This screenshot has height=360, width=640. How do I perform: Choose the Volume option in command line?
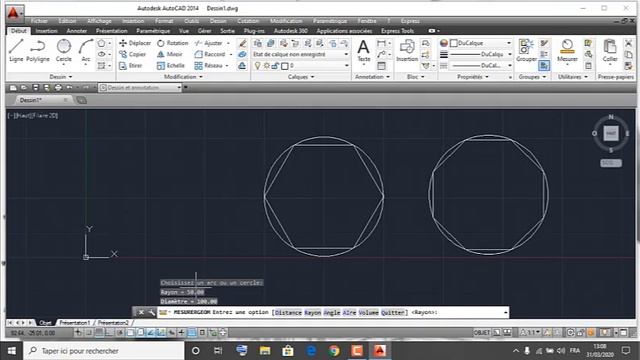(x=369, y=312)
